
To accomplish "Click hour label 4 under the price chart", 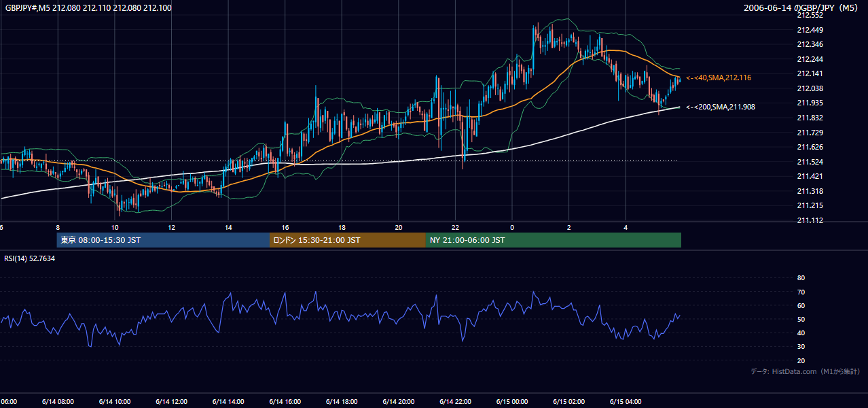I will [626, 227].
